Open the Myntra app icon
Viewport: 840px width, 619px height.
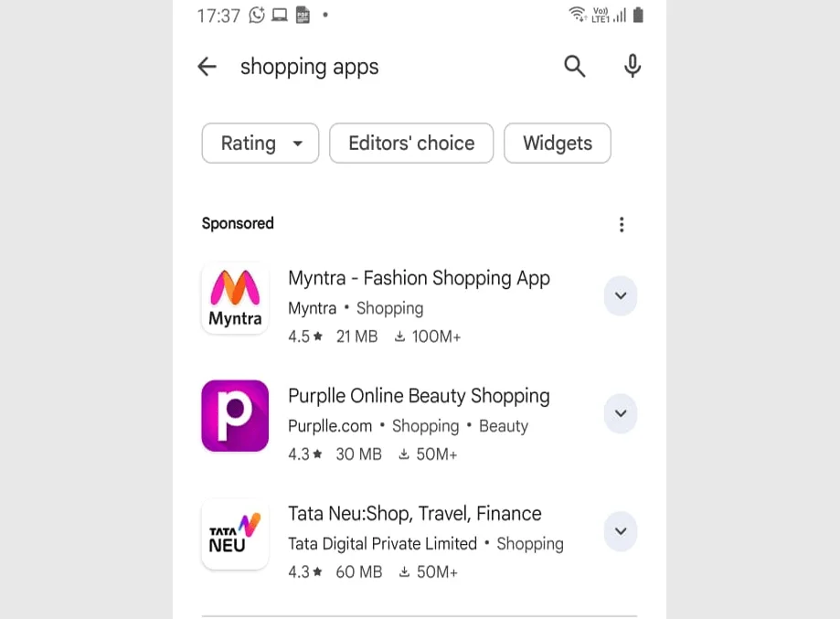point(235,297)
